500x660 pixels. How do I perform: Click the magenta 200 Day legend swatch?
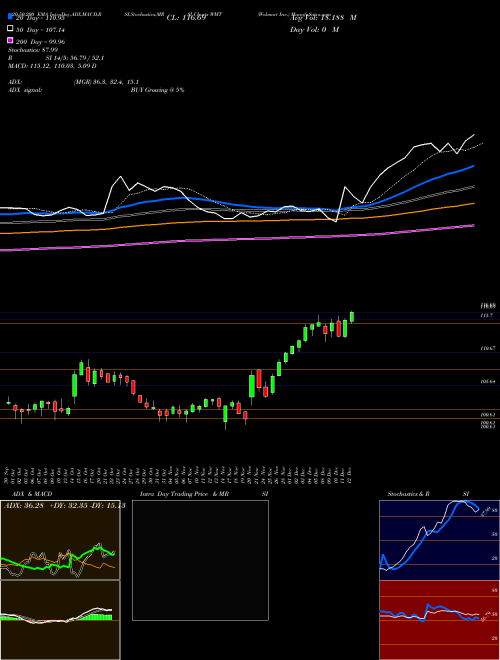point(10,41)
